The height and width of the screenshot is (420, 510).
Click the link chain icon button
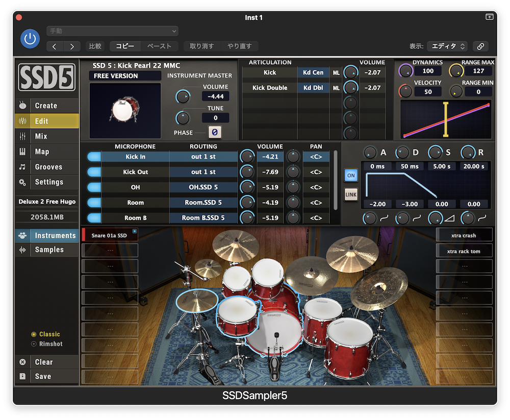(x=480, y=46)
